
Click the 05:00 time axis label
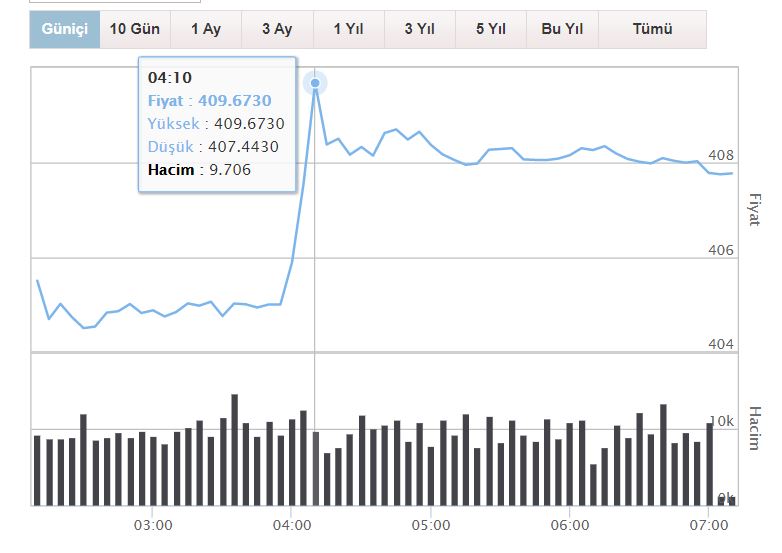click(x=429, y=524)
